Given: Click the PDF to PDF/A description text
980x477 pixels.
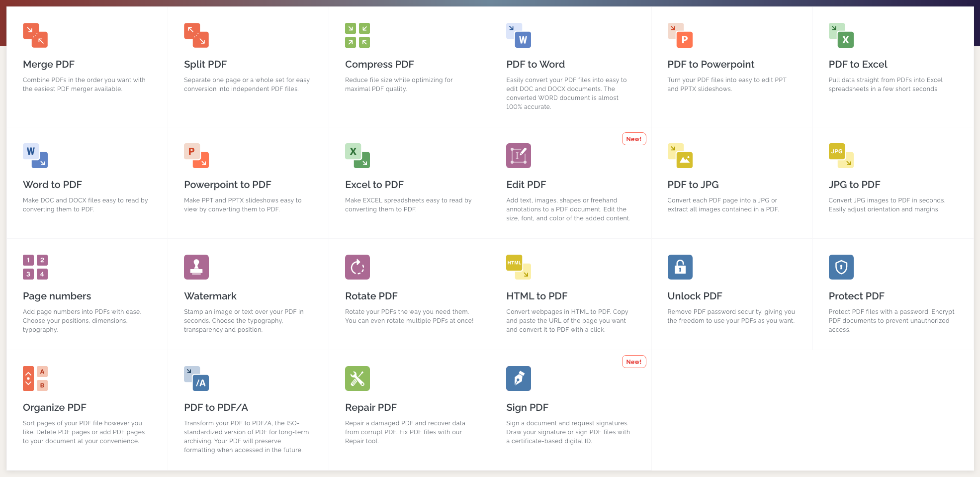Looking at the screenshot, I should point(246,436).
